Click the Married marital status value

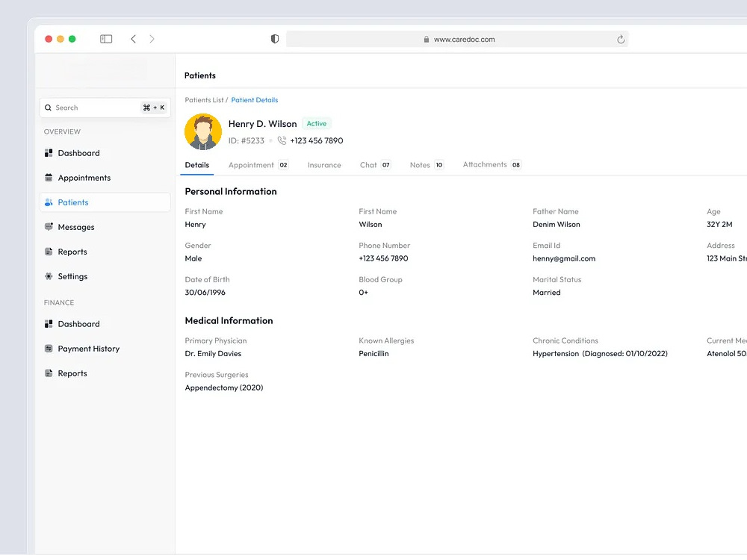click(547, 293)
